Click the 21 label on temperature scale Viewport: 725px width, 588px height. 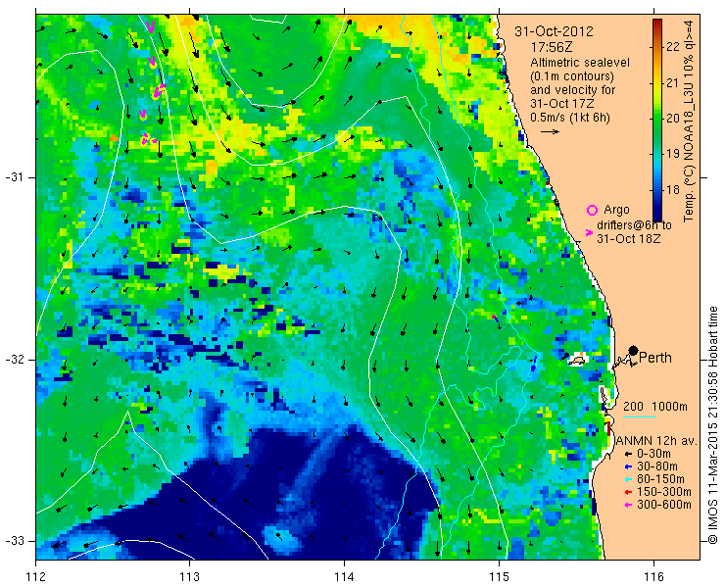pyautogui.click(x=673, y=82)
